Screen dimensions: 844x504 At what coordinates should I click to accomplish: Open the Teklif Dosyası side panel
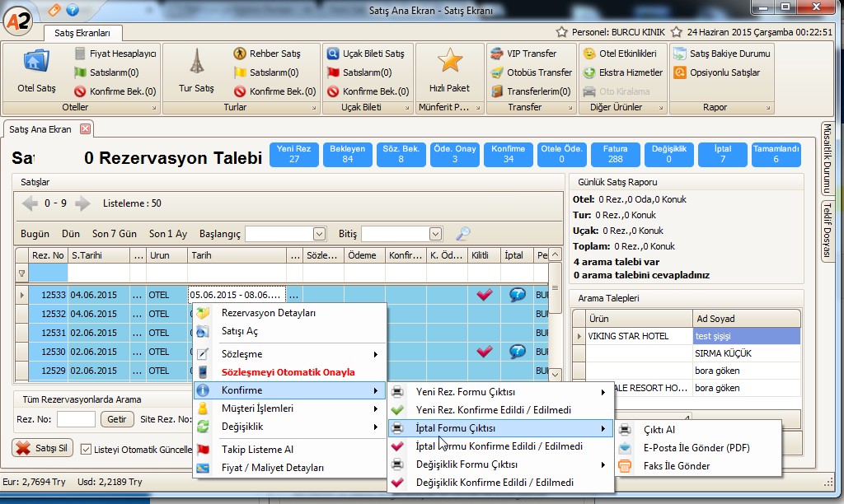pos(828,231)
